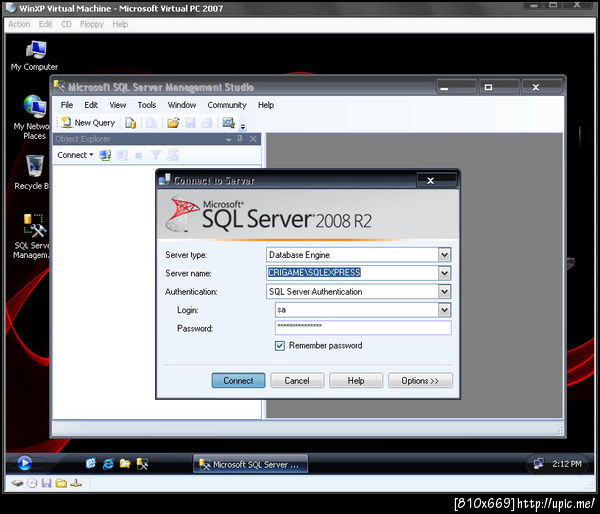Image resolution: width=600 pixels, height=514 pixels.
Task: Click the Microsoft SQL Server taskbar button
Action: tap(250, 464)
